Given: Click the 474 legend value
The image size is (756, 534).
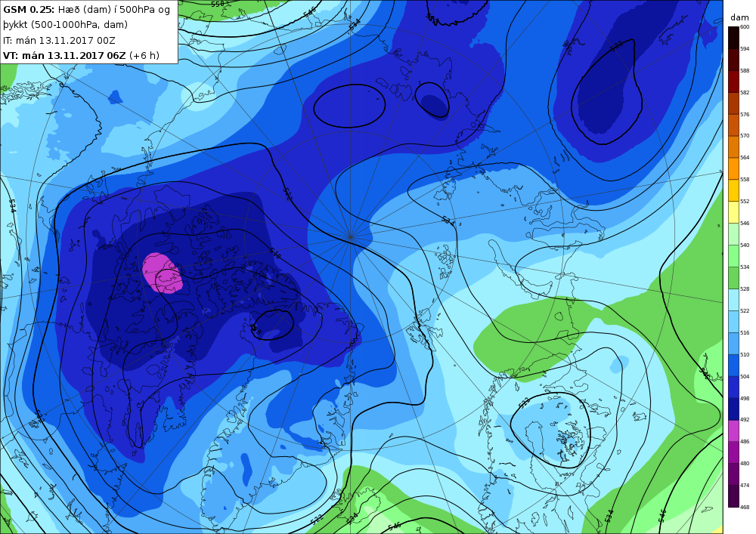Looking at the screenshot, I should [745, 486].
